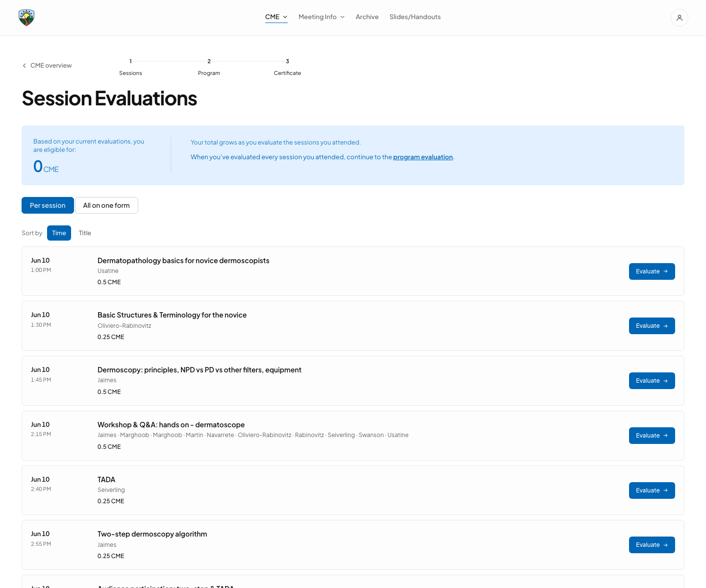This screenshot has width=706, height=588.
Task: Go to Slides/Handouts
Action: coord(415,17)
